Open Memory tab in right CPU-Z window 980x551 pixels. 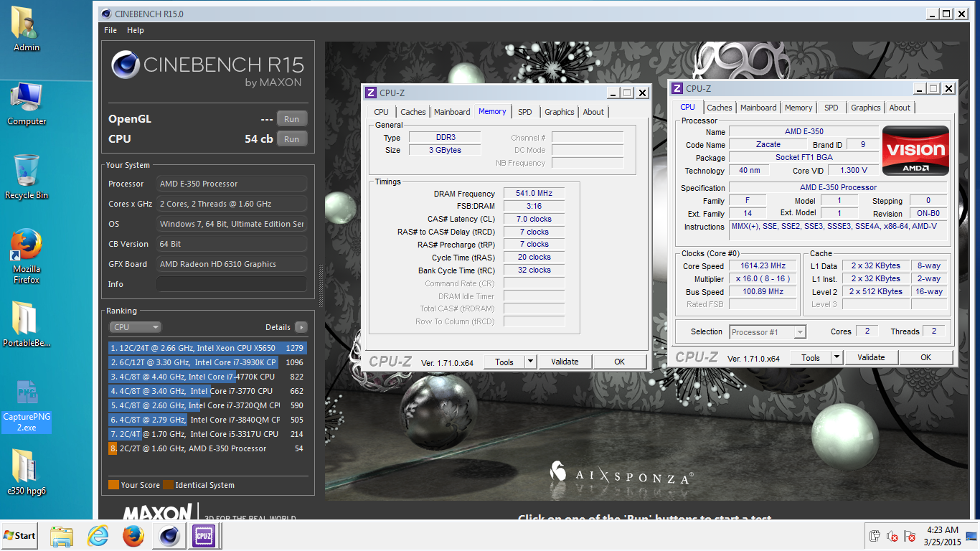pyautogui.click(x=798, y=108)
